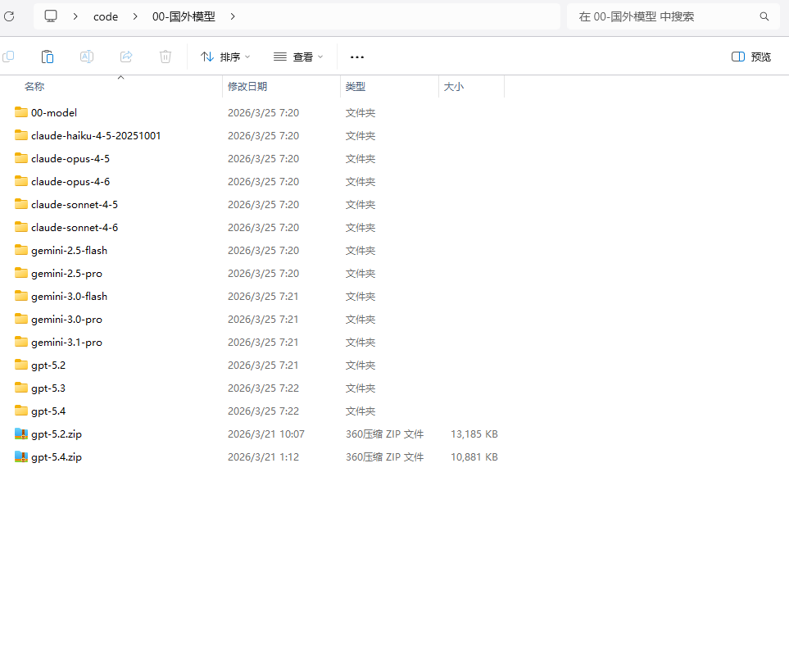The image size is (789, 672).
Task: Click the gemini-3.1-pro folder name
Action: [66, 343]
